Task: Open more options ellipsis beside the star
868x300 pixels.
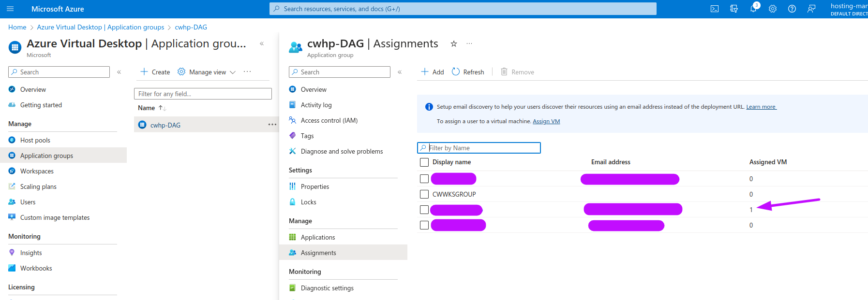Action: (469, 43)
